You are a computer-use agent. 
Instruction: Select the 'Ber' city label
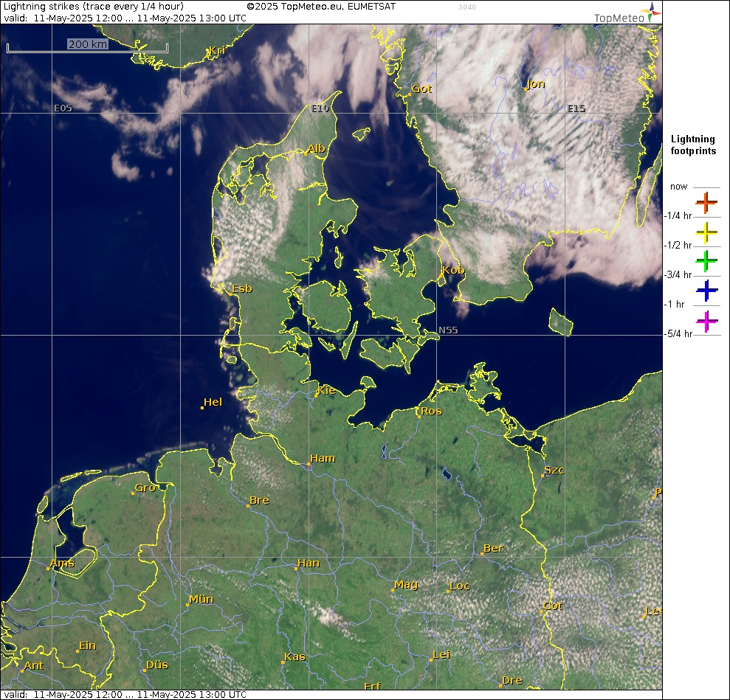pyautogui.click(x=493, y=548)
